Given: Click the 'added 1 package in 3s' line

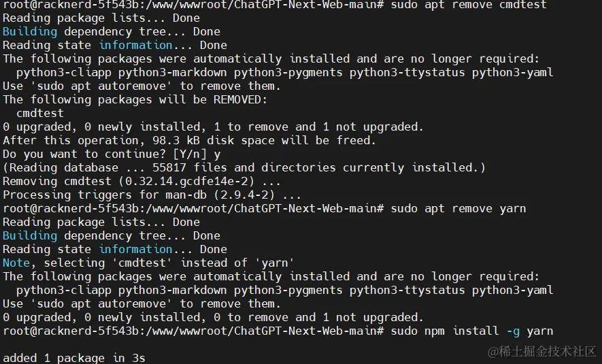Looking at the screenshot, I should click(73, 358).
